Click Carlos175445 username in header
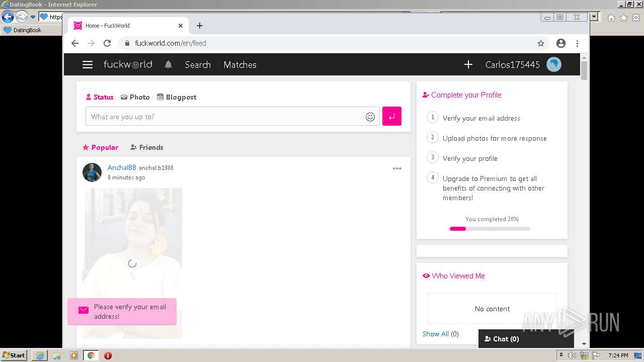Image resolution: width=644 pixels, height=362 pixels. pos(512,64)
